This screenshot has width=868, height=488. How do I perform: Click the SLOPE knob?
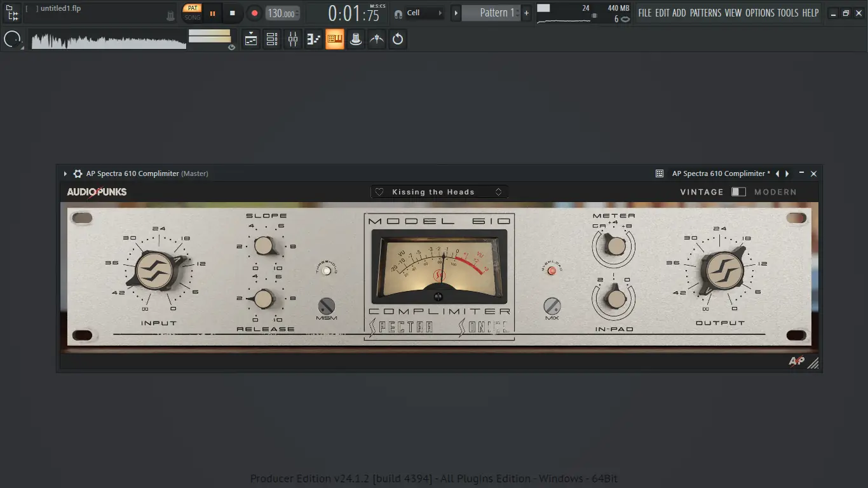[264, 245]
